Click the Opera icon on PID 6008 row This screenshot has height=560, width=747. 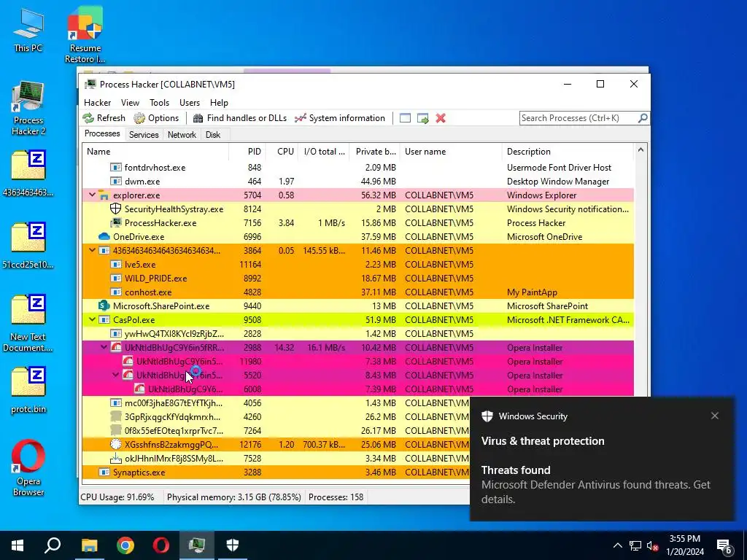coord(139,389)
